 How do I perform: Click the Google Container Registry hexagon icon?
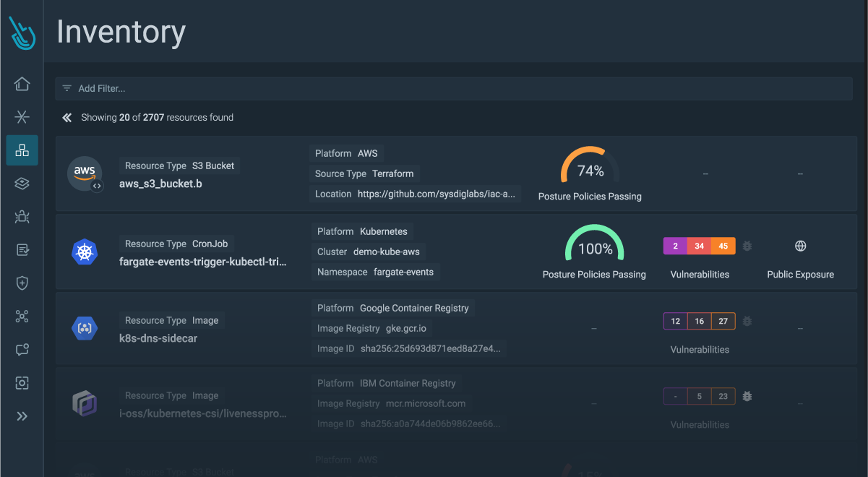tap(85, 329)
